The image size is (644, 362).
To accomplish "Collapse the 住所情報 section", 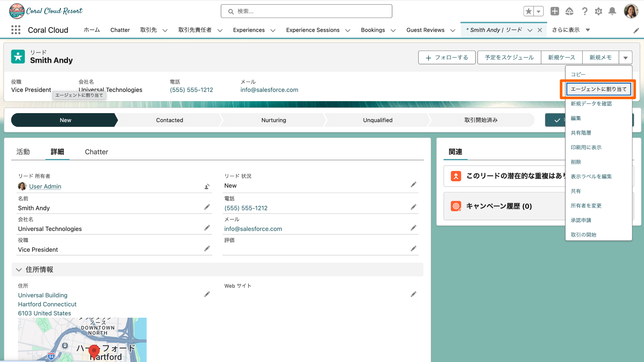I will point(19,270).
